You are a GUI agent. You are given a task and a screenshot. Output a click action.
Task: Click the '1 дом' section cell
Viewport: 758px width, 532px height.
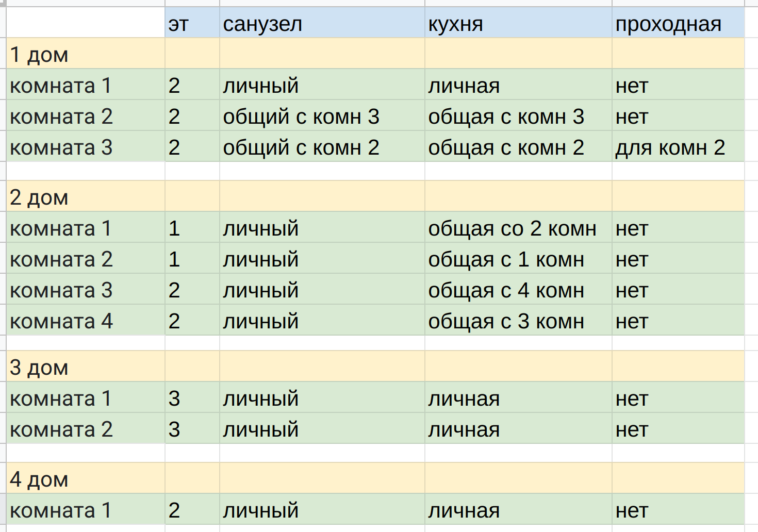[86, 54]
